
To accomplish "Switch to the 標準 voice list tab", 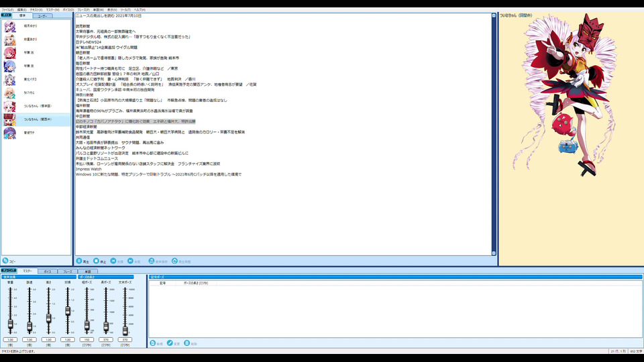I will pyautogui.click(x=23, y=15).
